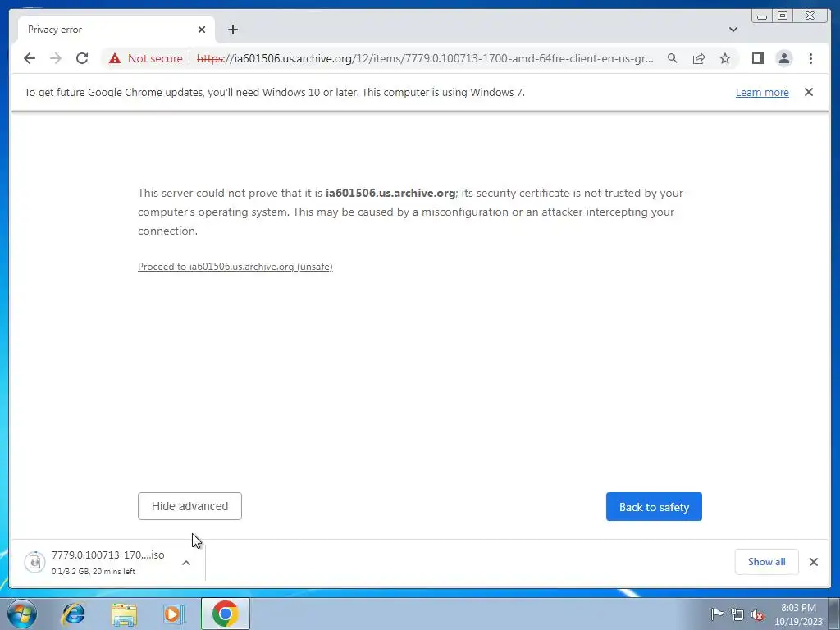840x630 pixels.
Task: Click the Chrome taskbar icon
Action: click(225, 614)
